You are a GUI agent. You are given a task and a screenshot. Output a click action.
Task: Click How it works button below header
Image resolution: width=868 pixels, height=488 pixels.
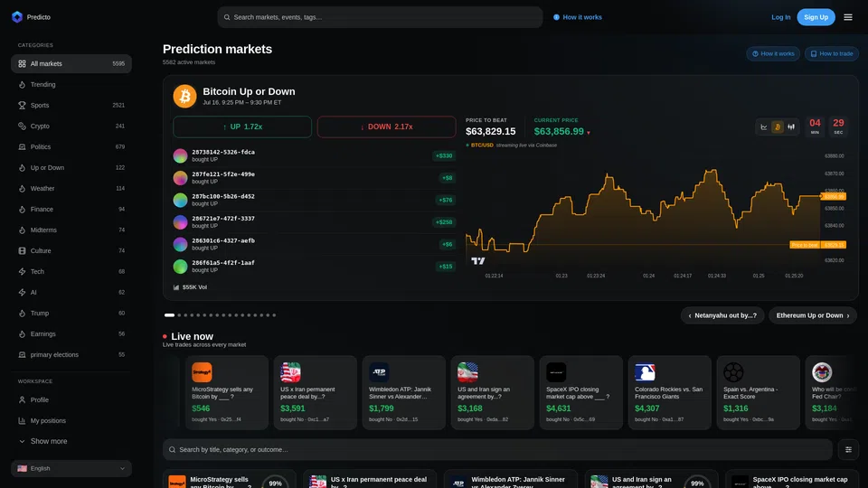click(773, 53)
